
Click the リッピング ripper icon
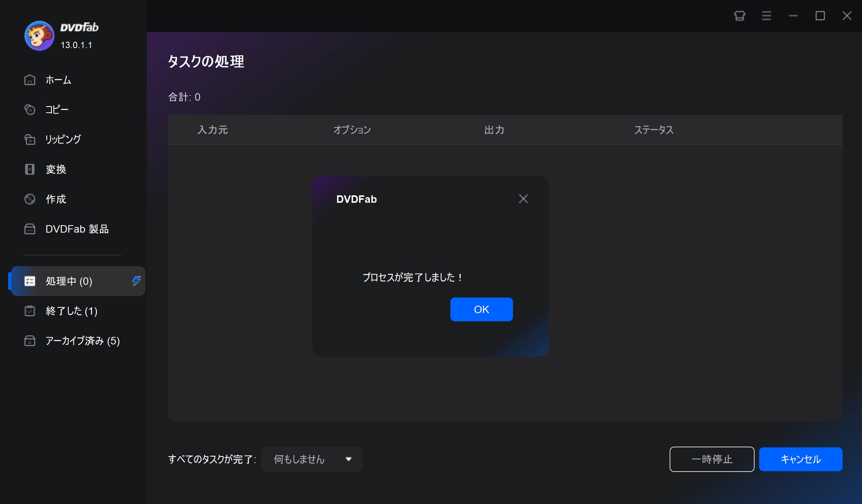tap(30, 139)
